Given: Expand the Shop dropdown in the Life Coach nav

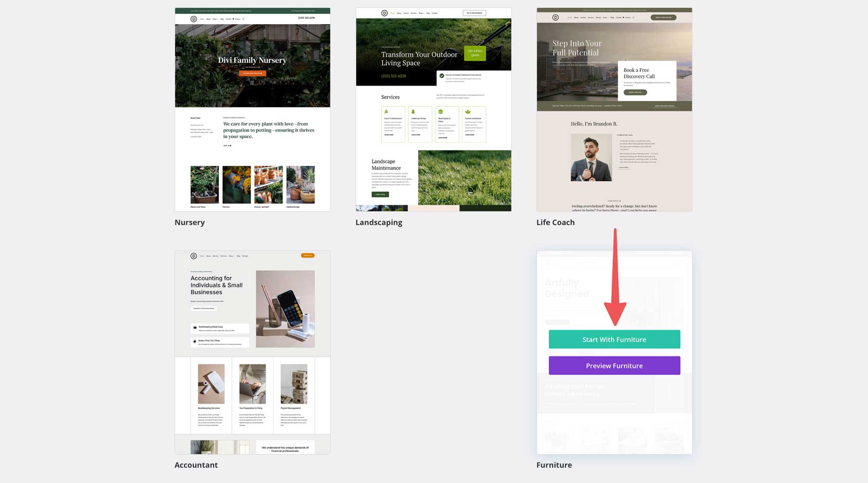Looking at the screenshot, I should pyautogui.click(x=606, y=17).
